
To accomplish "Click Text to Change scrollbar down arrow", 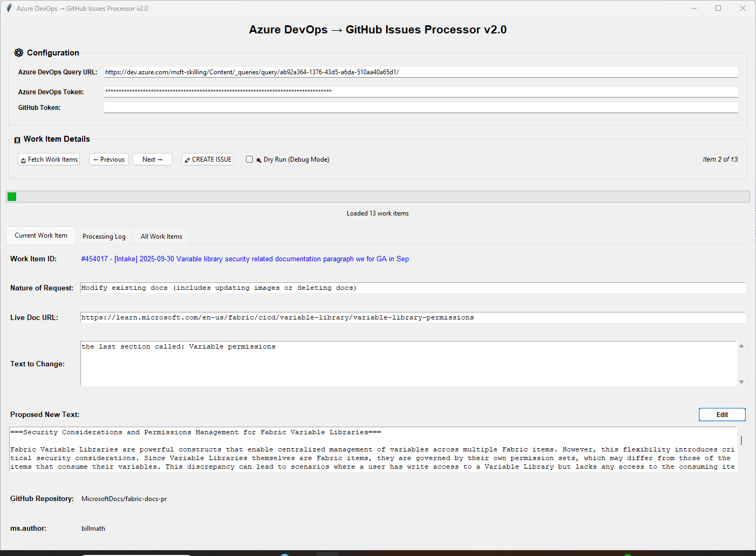I will click(741, 382).
